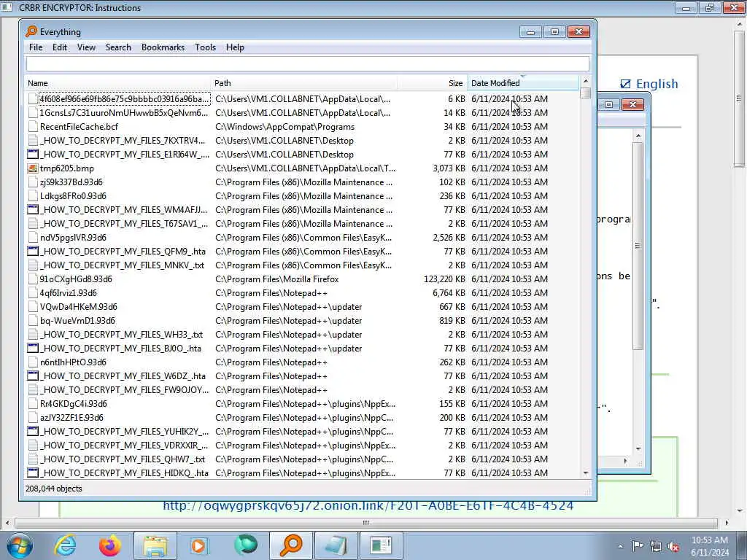Click icon beside _HOW_TO_DECRYPT_MY_FILES_BJ0O_.hta
747x560 pixels.
(x=32, y=349)
